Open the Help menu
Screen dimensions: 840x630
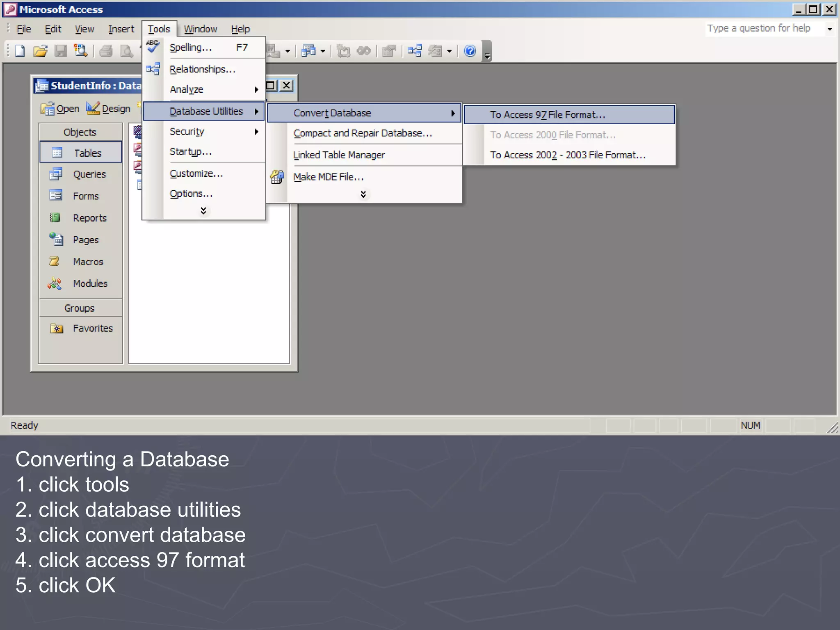pos(240,29)
